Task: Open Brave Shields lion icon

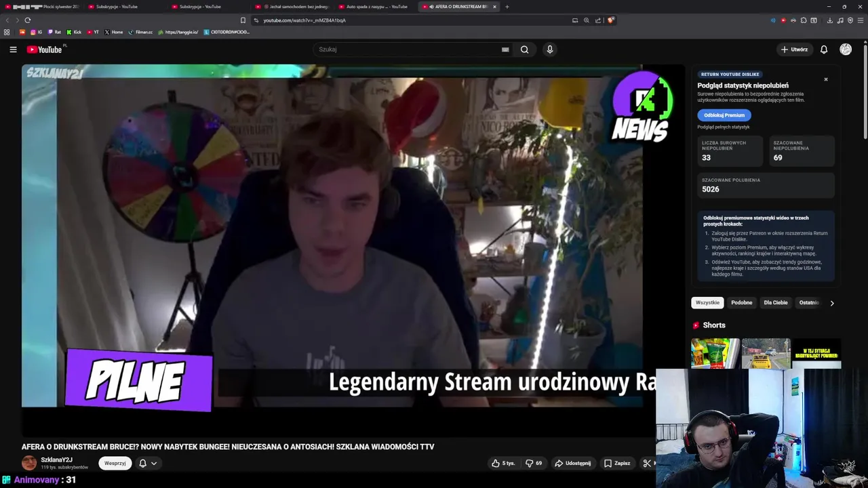Action: pos(610,20)
